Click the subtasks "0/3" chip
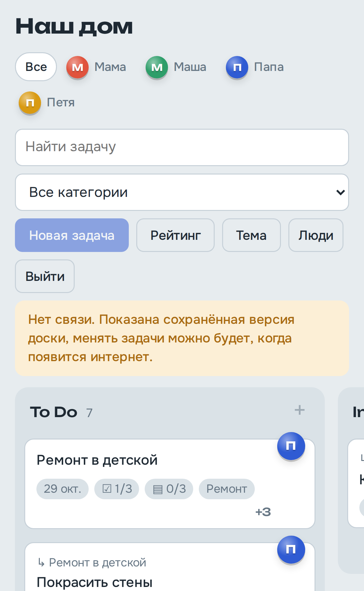 tap(169, 489)
